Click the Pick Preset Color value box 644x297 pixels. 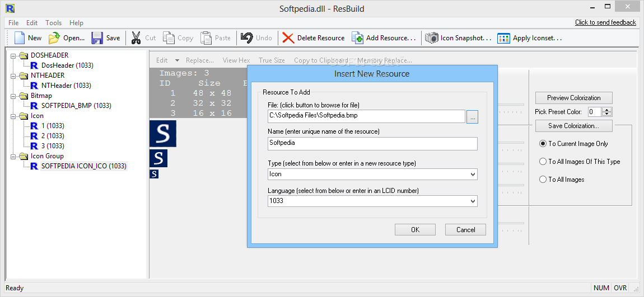click(595, 111)
